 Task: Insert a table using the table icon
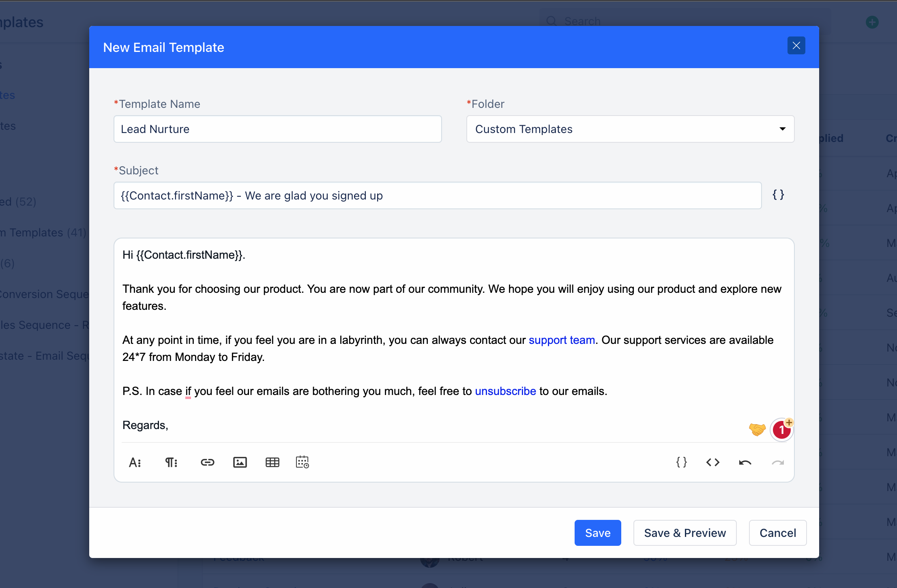point(272,462)
